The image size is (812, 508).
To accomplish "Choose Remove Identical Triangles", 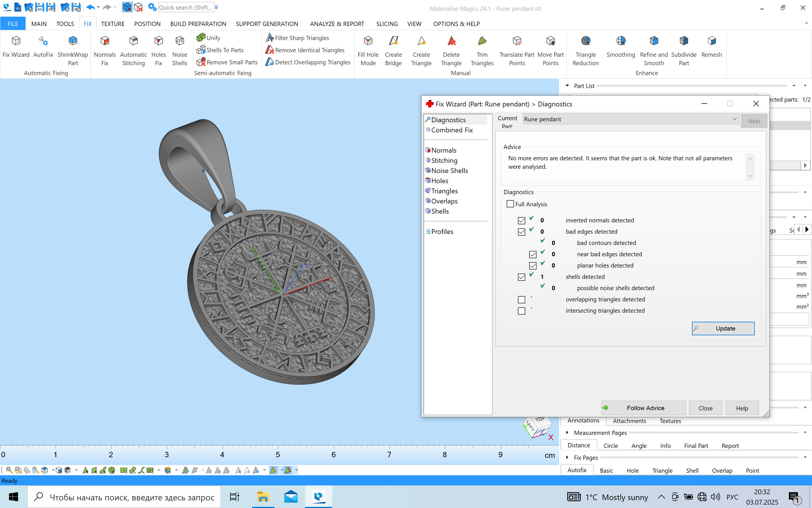I will click(305, 50).
